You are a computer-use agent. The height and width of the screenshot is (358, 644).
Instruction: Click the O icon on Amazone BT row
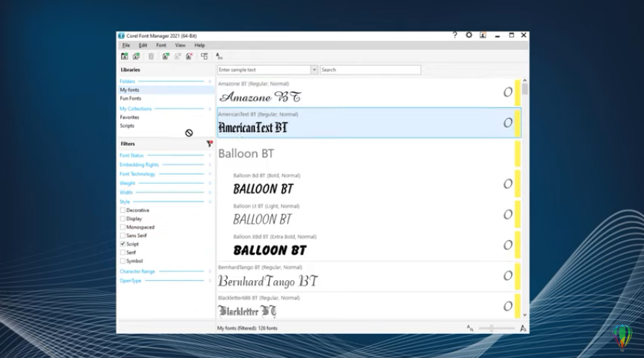tap(508, 92)
